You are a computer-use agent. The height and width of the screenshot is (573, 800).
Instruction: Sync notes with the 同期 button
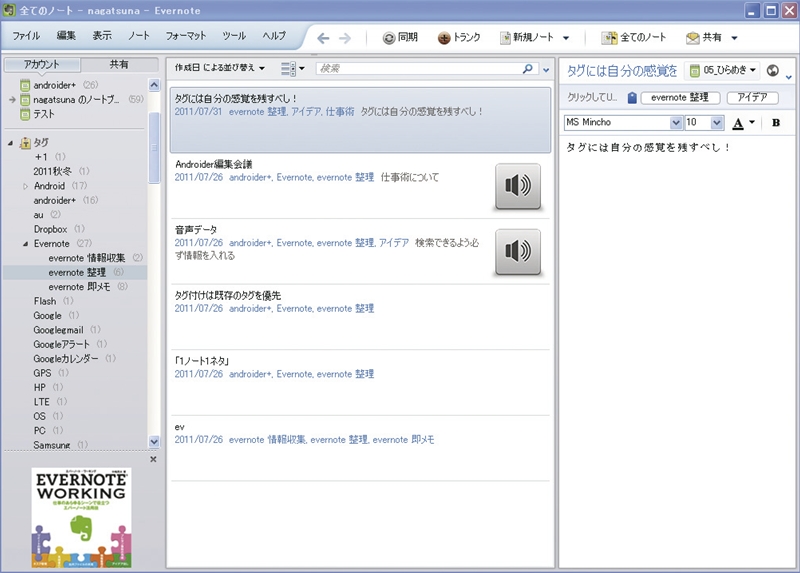click(x=401, y=37)
